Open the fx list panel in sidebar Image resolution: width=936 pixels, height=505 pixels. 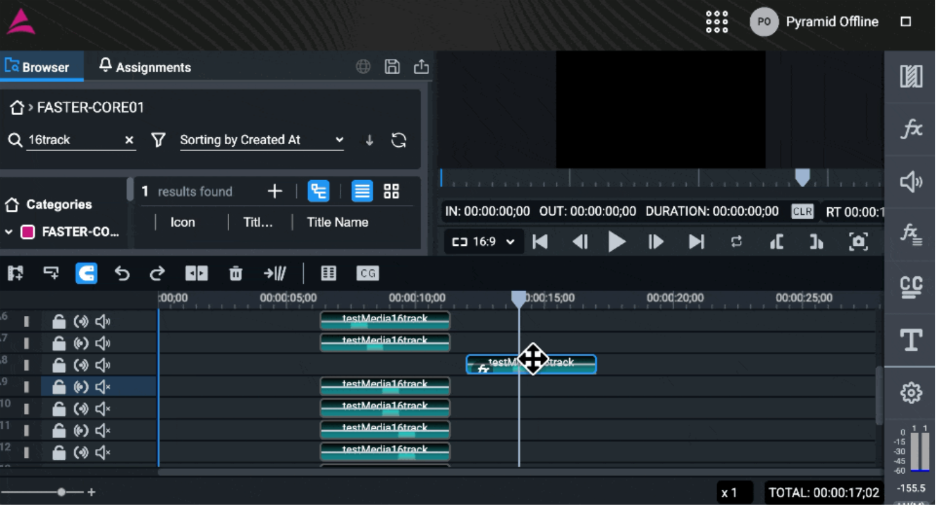point(911,234)
